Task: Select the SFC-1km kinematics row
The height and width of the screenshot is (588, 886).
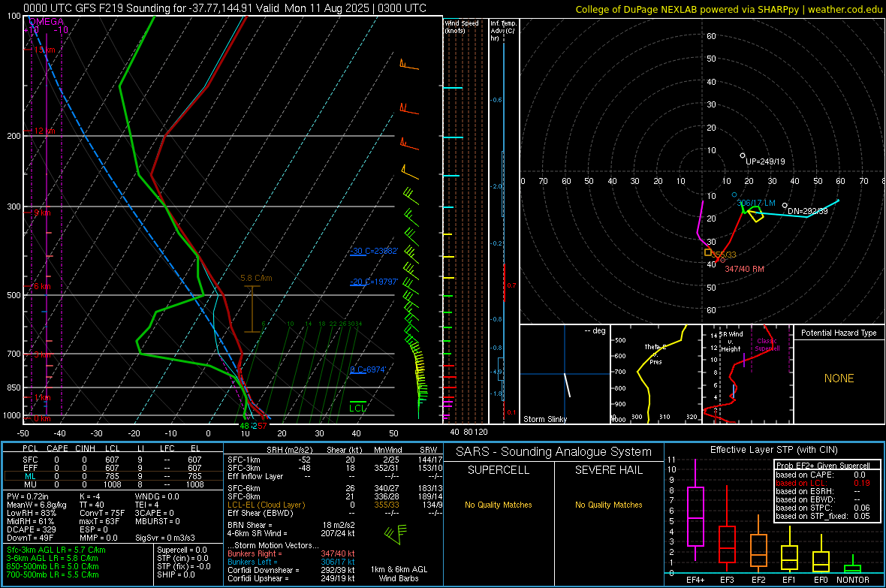Action: 335,460
